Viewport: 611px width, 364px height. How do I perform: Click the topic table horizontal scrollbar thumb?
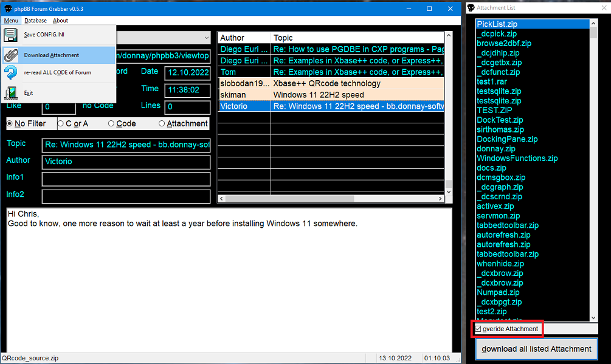click(289, 199)
